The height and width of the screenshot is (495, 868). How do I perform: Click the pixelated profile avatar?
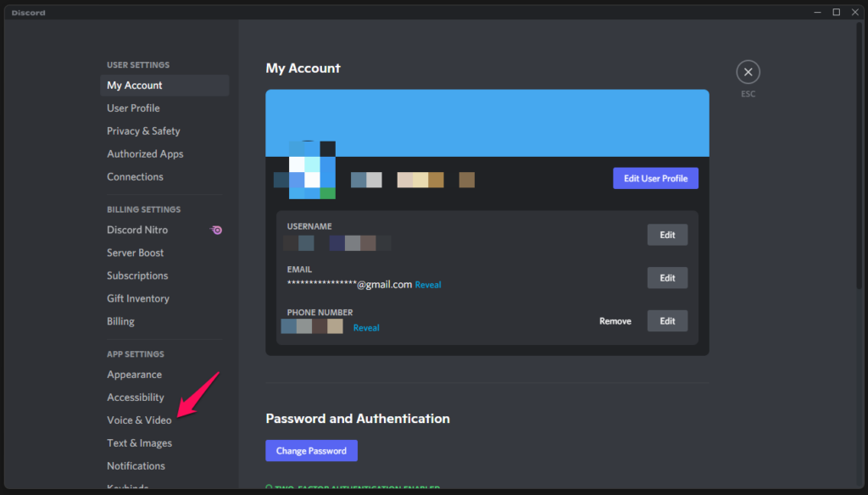(x=312, y=170)
